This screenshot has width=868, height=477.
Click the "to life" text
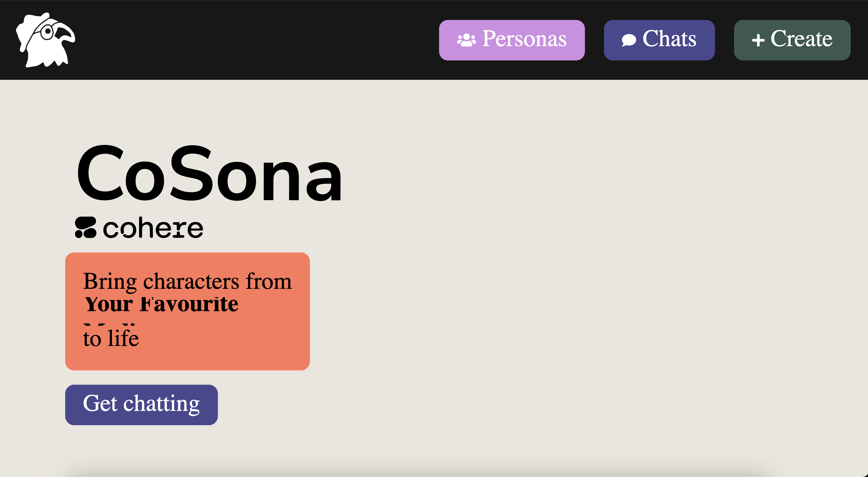[x=111, y=339]
